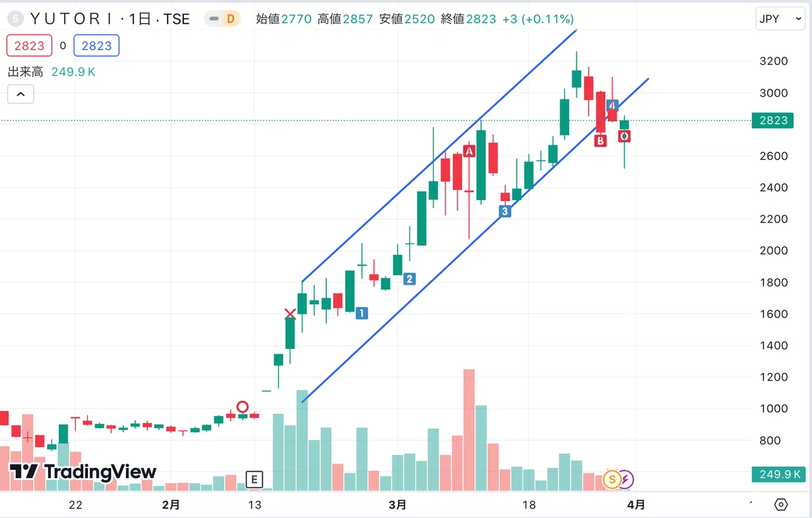This screenshot has width=812, height=518.
Task: Click the grey circled 5 symbol badge
Action: click(x=14, y=19)
